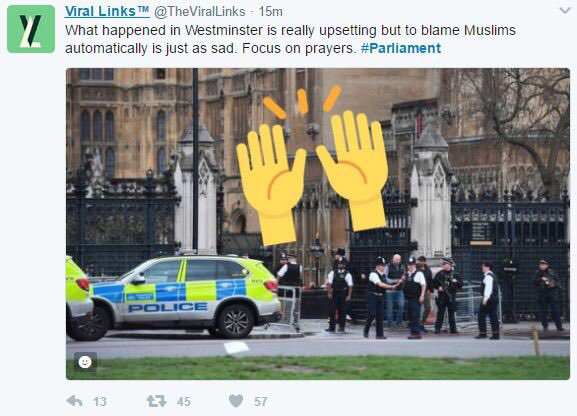Open the 15m tweet timestamp
577x416 pixels.
[270, 12]
